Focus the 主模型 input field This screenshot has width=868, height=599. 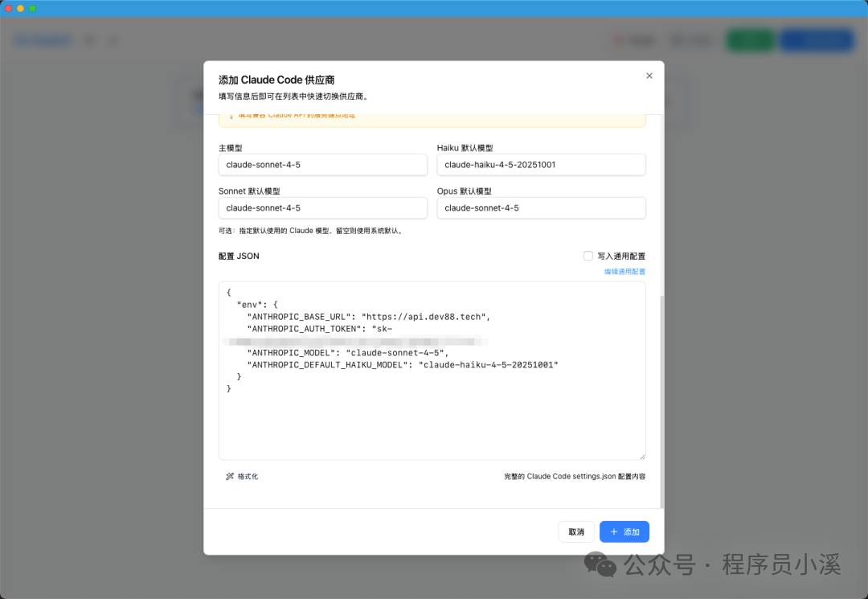pyautogui.click(x=322, y=164)
